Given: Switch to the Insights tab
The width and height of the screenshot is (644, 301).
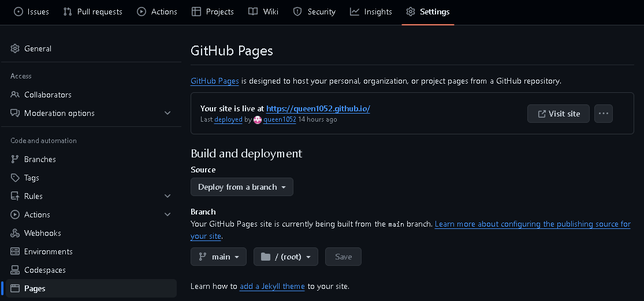Looking at the screenshot, I should click(x=371, y=12).
